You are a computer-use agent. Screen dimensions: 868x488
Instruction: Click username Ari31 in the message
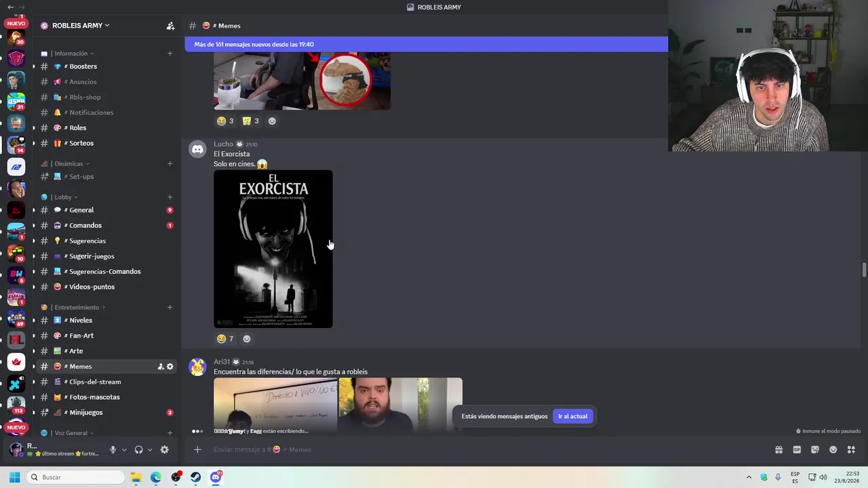[x=222, y=362]
